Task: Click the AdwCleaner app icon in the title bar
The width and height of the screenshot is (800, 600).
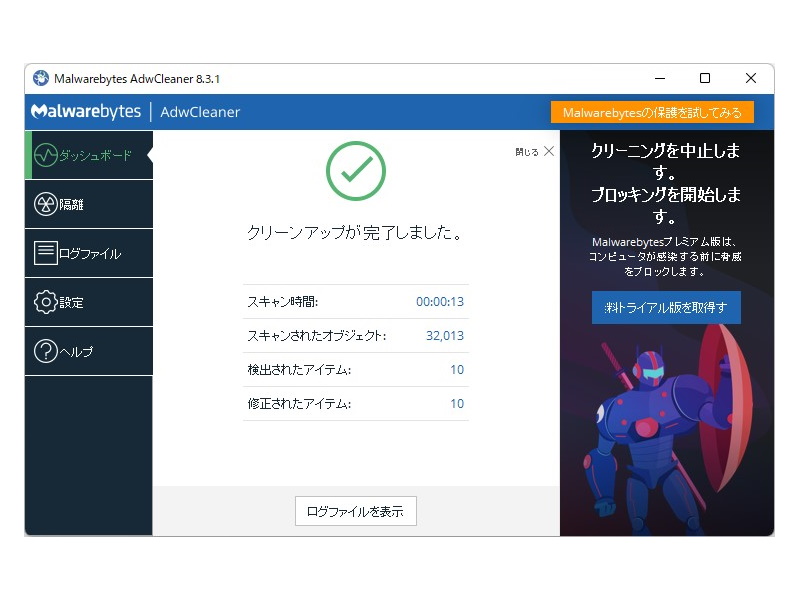Action: 41,79
